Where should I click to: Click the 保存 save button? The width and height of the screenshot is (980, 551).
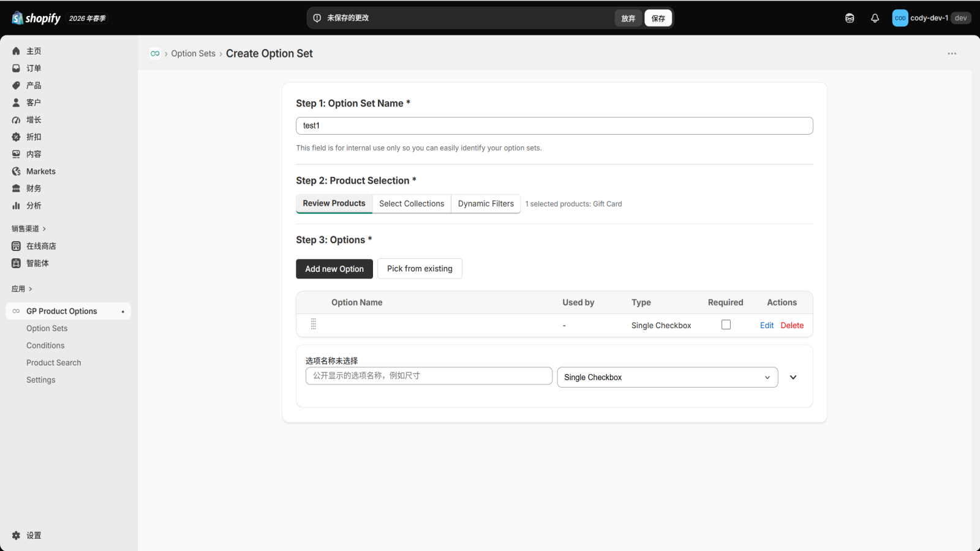[658, 18]
